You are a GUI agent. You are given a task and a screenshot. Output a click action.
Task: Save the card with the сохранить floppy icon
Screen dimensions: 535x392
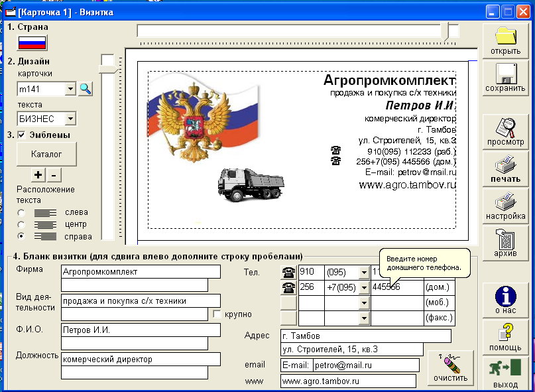click(x=505, y=78)
